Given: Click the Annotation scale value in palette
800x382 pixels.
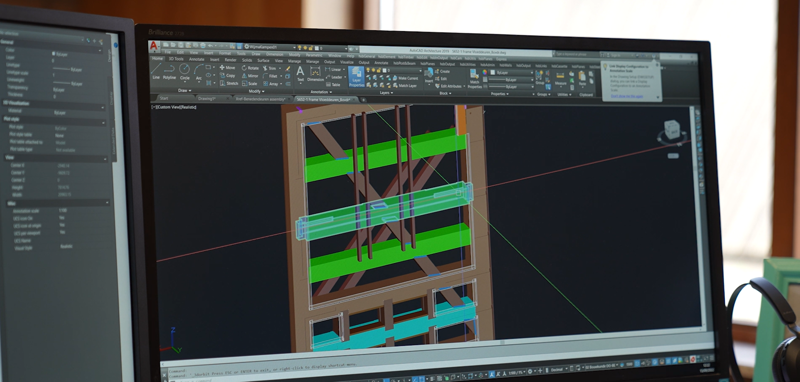Looking at the screenshot, I should pyautogui.click(x=63, y=210).
